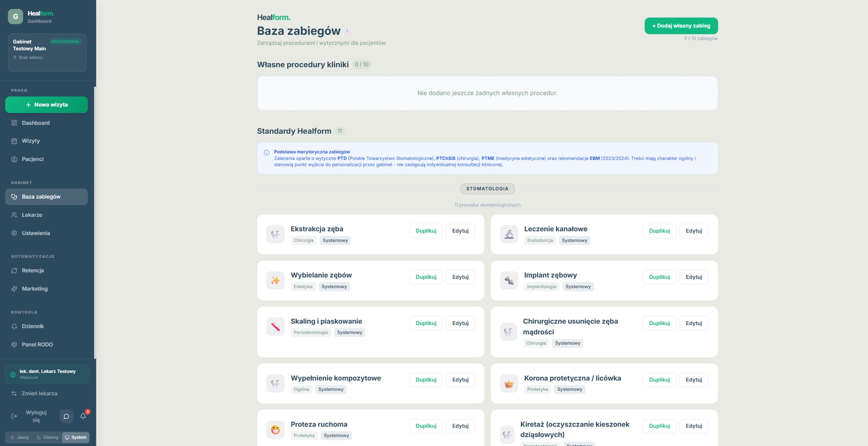Viewport: 868px width, 446px height.
Task: Click the Wypełnienie kompozytowe tooth icon
Action: 275,383
